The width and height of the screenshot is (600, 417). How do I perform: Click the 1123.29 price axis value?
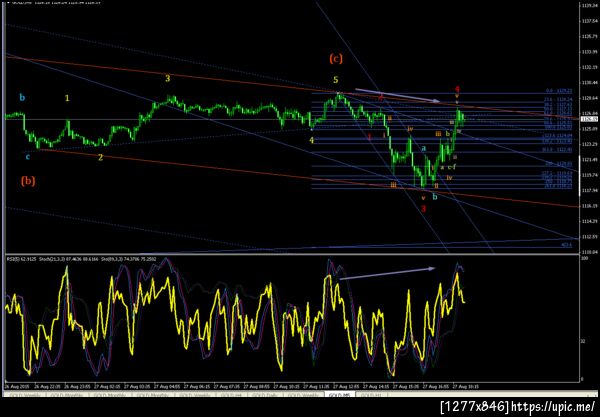pos(589,144)
